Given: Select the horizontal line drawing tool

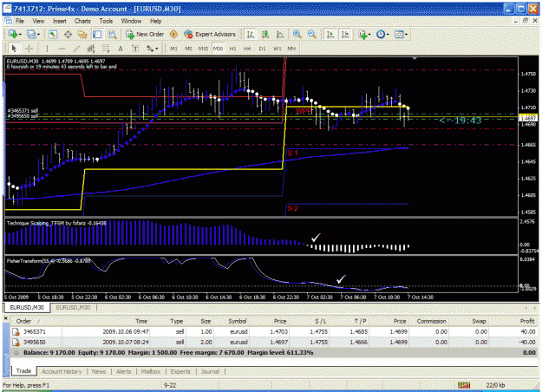Looking at the screenshot, I should coord(62,49).
